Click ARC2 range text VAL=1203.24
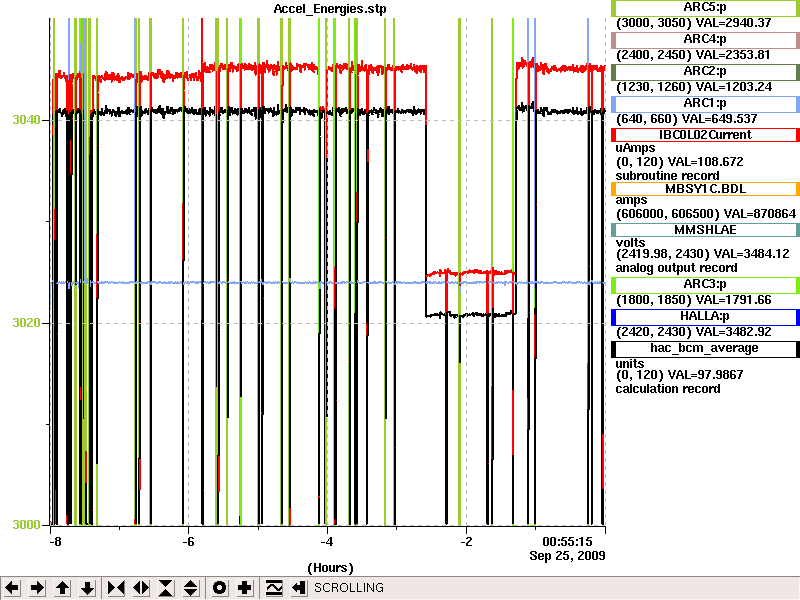This screenshot has height=600, width=800. point(694,87)
